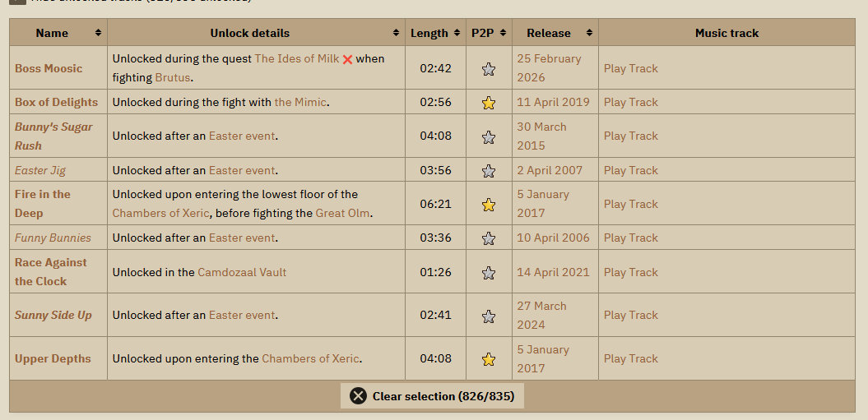Image resolution: width=868 pixels, height=420 pixels.
Task: Select the 06:21 length cell
Action: pyautogui.click(x=436, y=204)
